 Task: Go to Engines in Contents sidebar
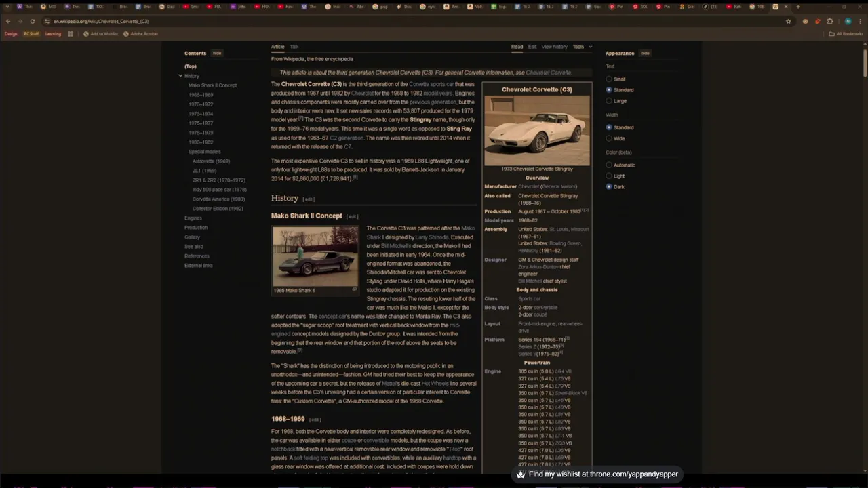(x=193, y=218)
